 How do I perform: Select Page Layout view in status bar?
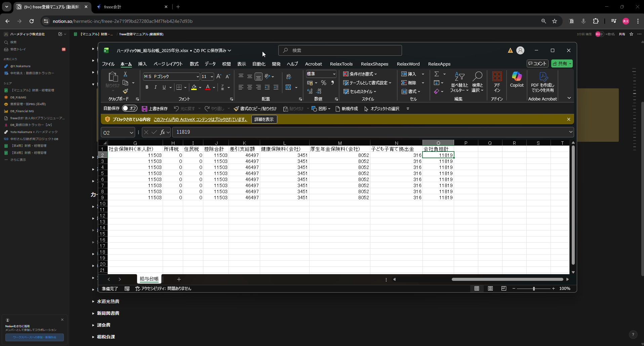[490, 289]
